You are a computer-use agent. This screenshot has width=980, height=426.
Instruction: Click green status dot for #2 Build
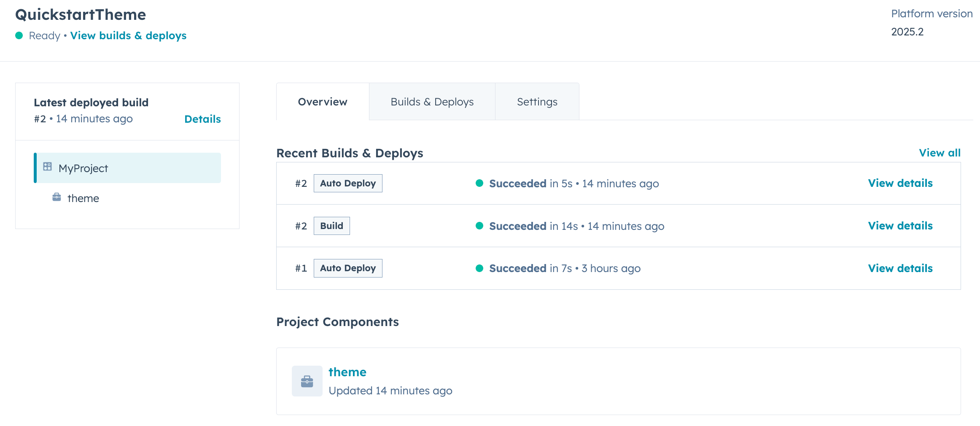[x=479, y=226]
